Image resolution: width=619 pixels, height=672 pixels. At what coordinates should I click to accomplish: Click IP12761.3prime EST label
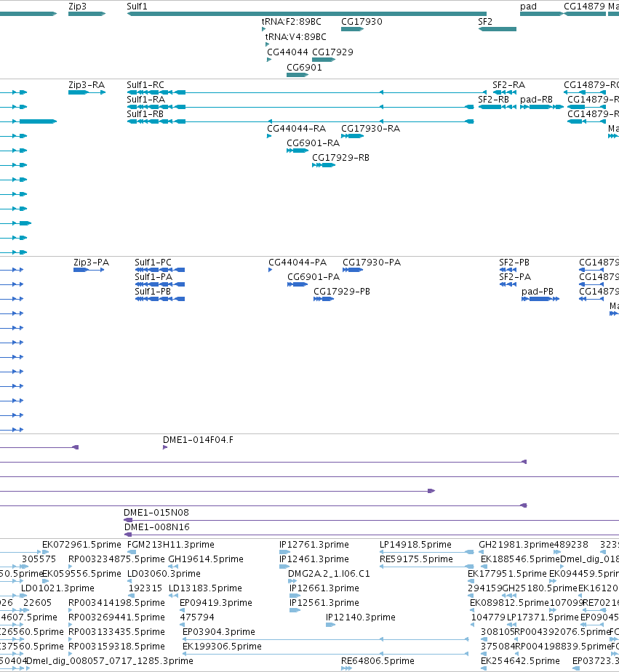314,545
